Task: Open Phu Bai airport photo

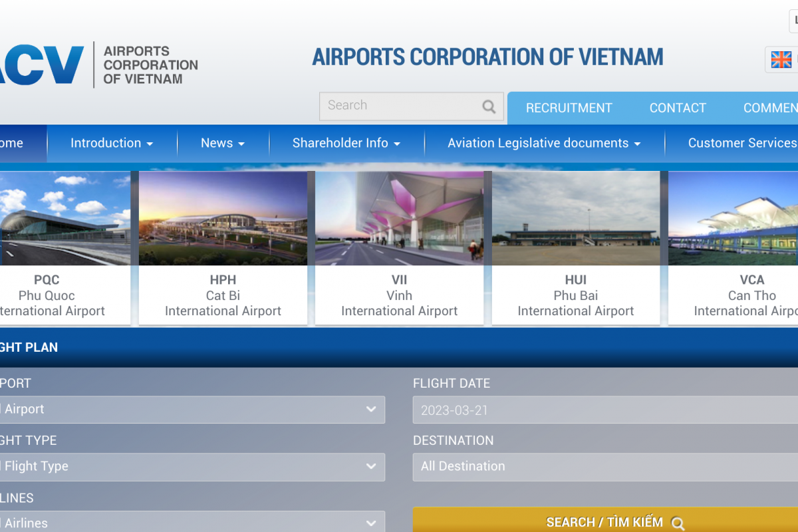Action: coord(576,218)
